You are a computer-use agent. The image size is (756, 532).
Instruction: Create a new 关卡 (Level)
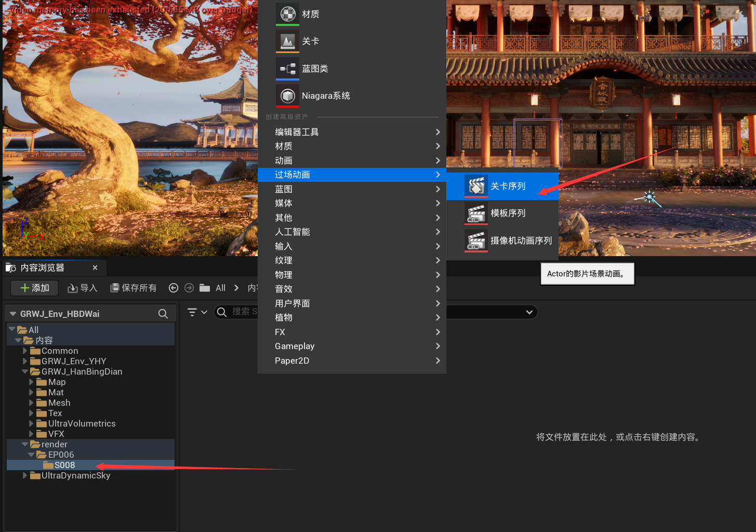[x=310, y=41]
